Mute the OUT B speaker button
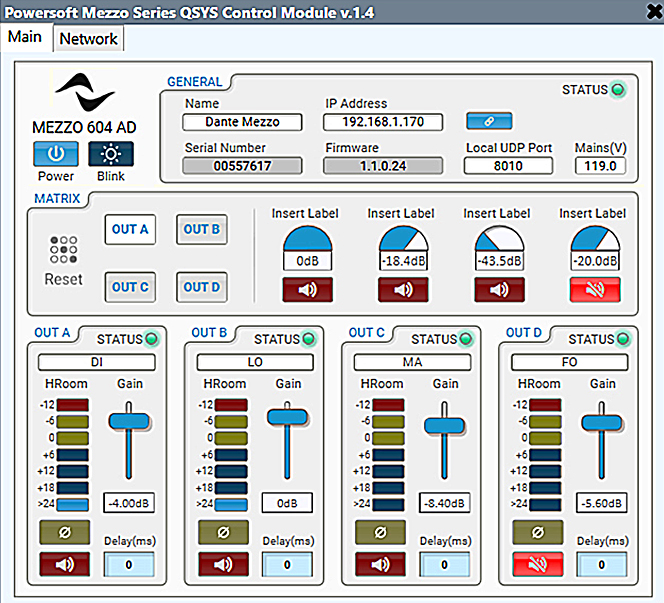Image resolution: width=664 pixels, height=603 pixels. pos(223,564)
